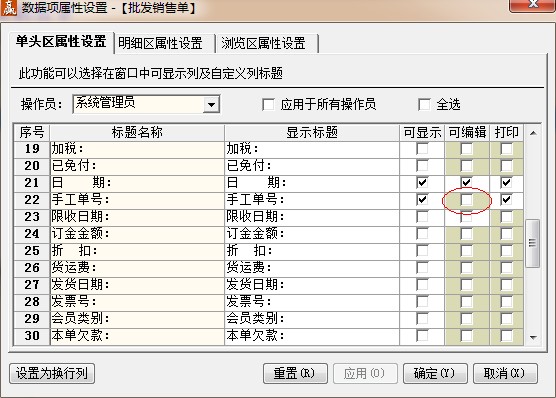
Task: Click 显示标题 field of 发票号 row
Action: pos(312,302)
